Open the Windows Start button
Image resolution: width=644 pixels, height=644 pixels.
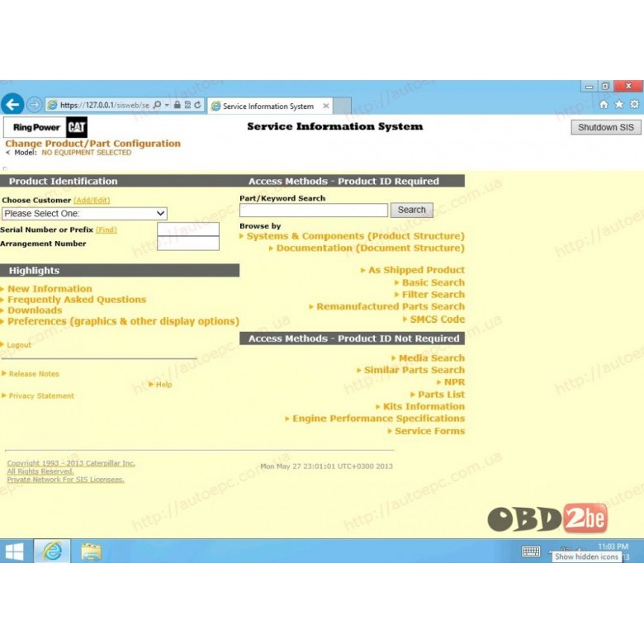pos(15,552)
